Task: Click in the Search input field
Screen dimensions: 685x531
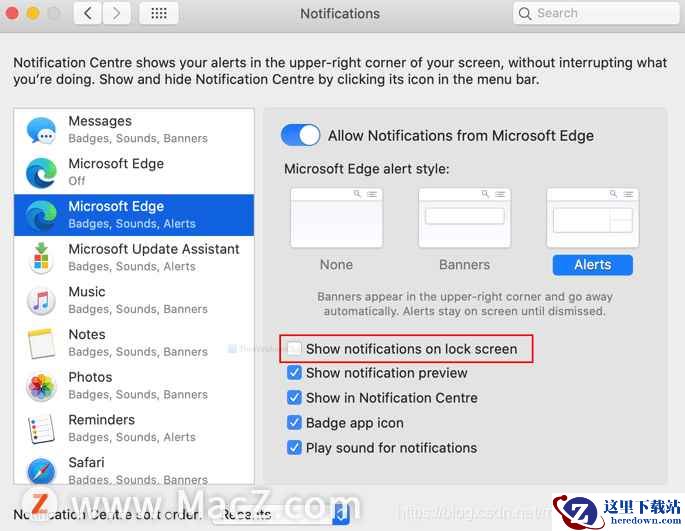Action: [596, 14]
